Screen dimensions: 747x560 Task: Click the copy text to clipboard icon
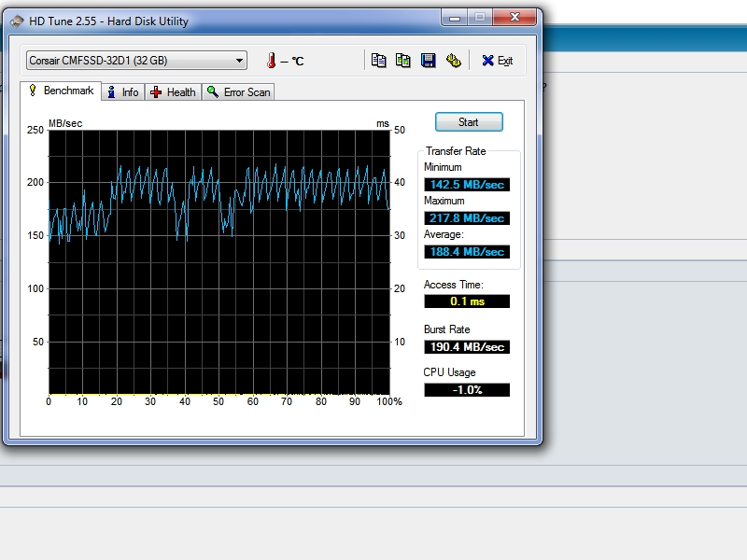pos(378,61)
